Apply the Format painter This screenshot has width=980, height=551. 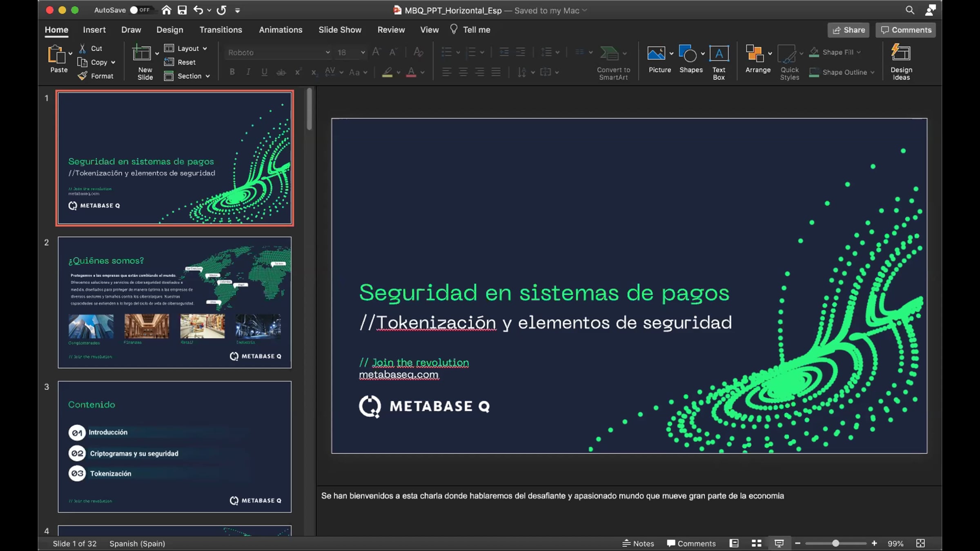(x=96, y=76)
